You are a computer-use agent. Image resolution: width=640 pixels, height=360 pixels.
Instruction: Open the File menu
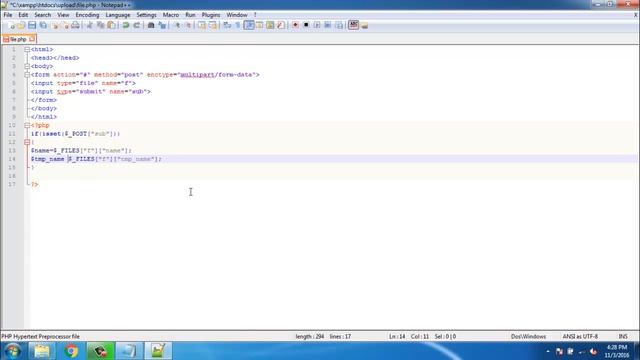tap(8, 15)
